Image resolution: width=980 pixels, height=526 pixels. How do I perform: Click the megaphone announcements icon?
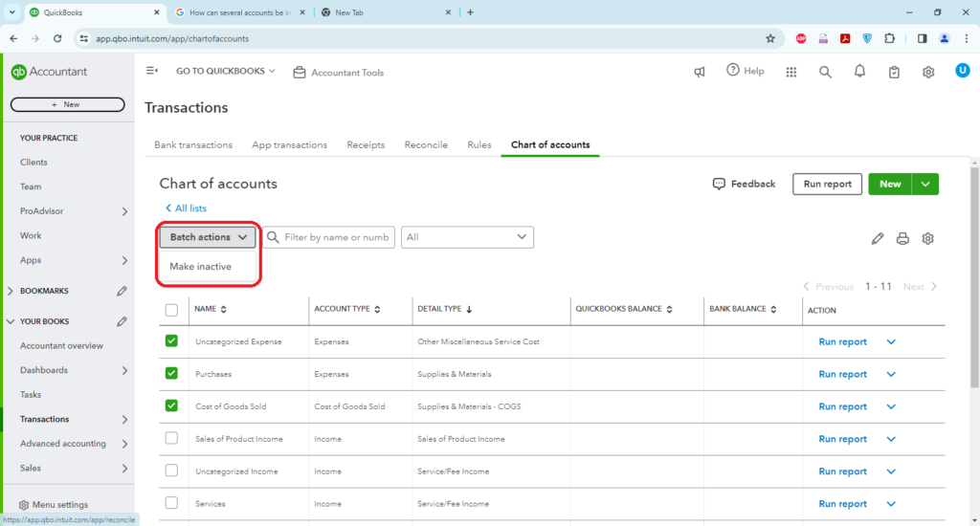pyautogui.click(x=701, y=72)
